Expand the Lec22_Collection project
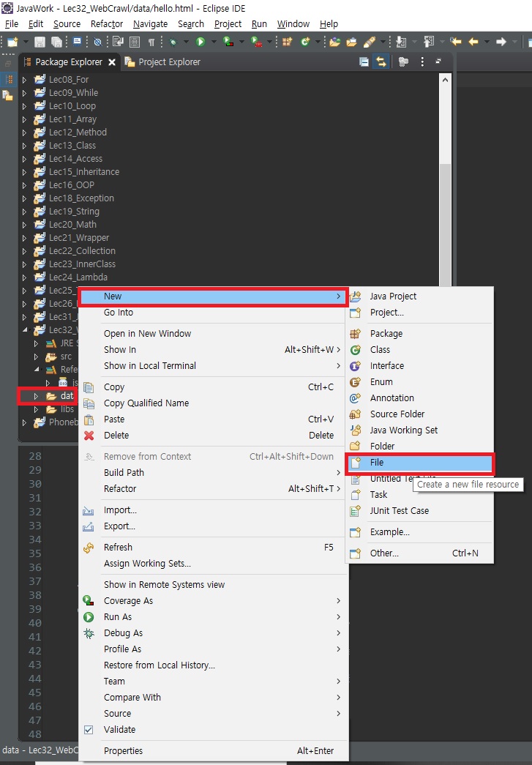The height and width of the screenshot is (765, 532). point(24,251)
